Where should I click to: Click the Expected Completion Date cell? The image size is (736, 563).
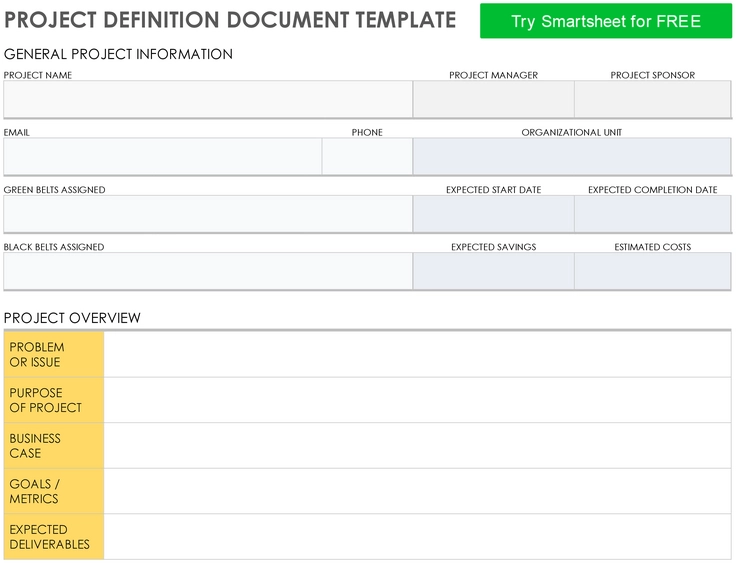(x=652, y=214)
